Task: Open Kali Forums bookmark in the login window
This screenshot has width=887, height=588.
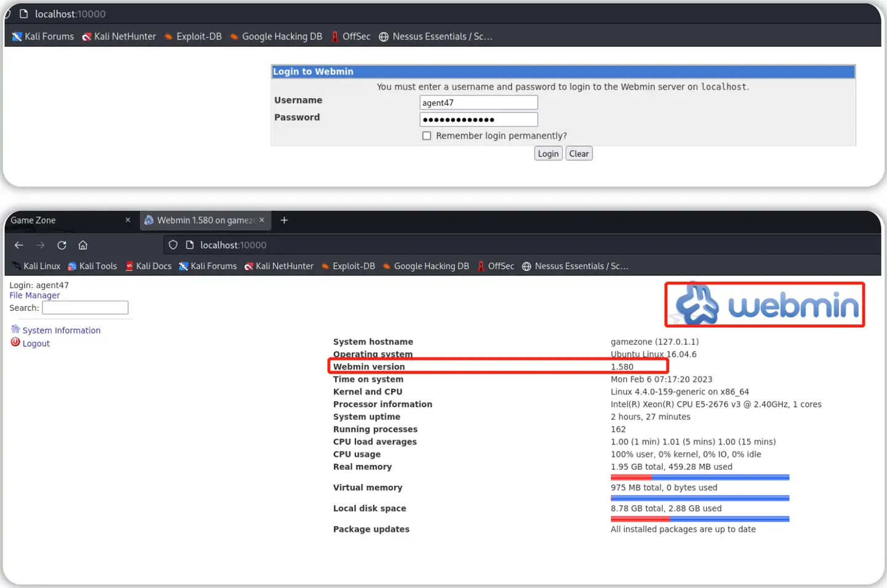Action: pos(43,36)
